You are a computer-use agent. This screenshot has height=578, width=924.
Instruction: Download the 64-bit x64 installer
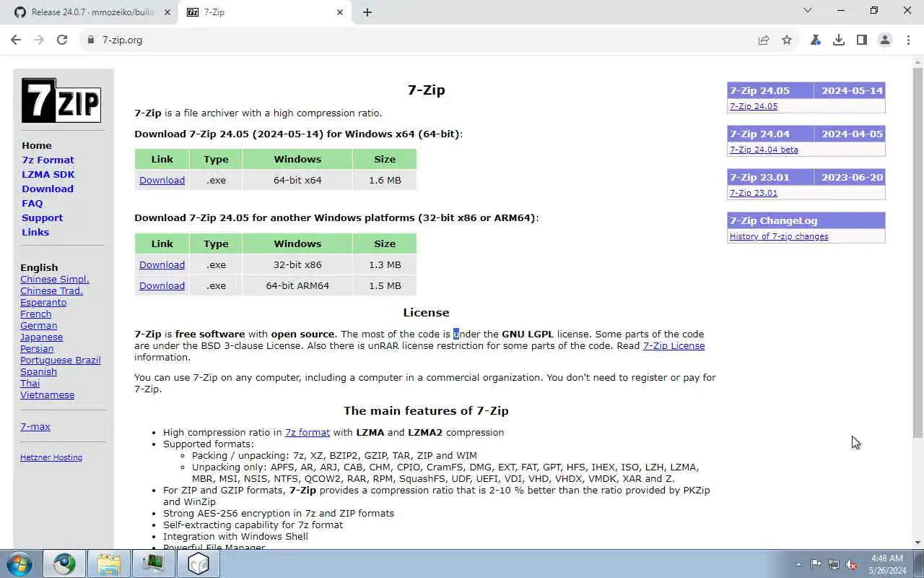click(x=162, y=180)
